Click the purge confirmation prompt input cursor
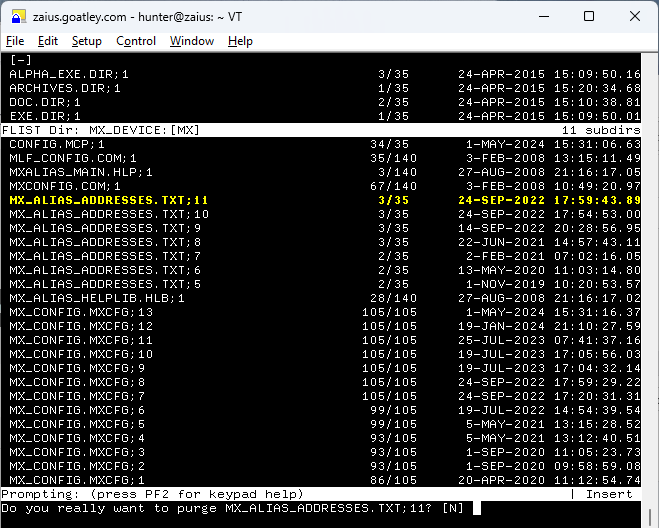Image resolution: width=659 pixels, height=528 pixels. click(x=477, y=508)
